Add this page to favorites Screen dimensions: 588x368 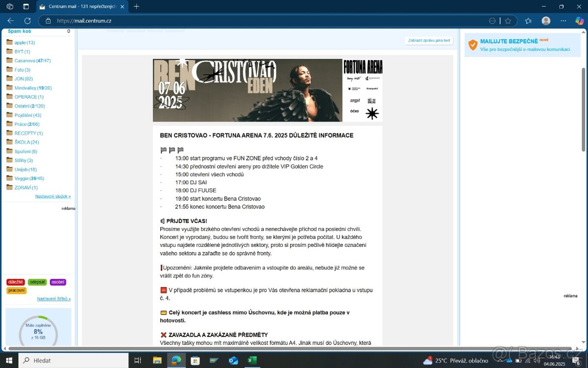[508, 21]
